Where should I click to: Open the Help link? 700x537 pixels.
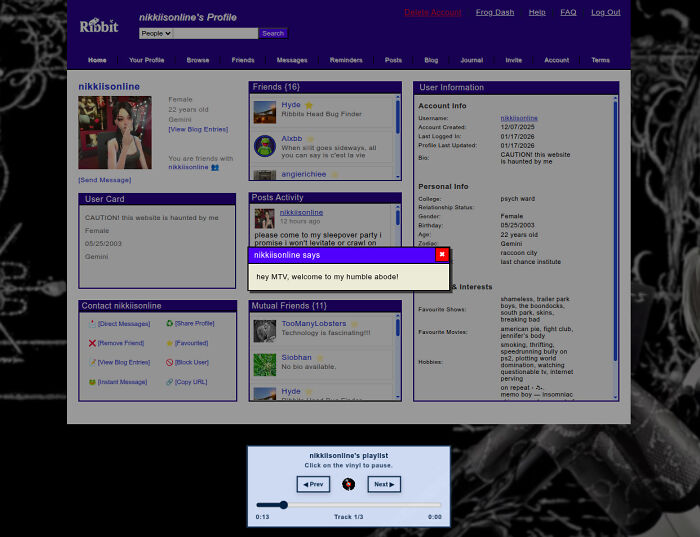pos(537,12)
